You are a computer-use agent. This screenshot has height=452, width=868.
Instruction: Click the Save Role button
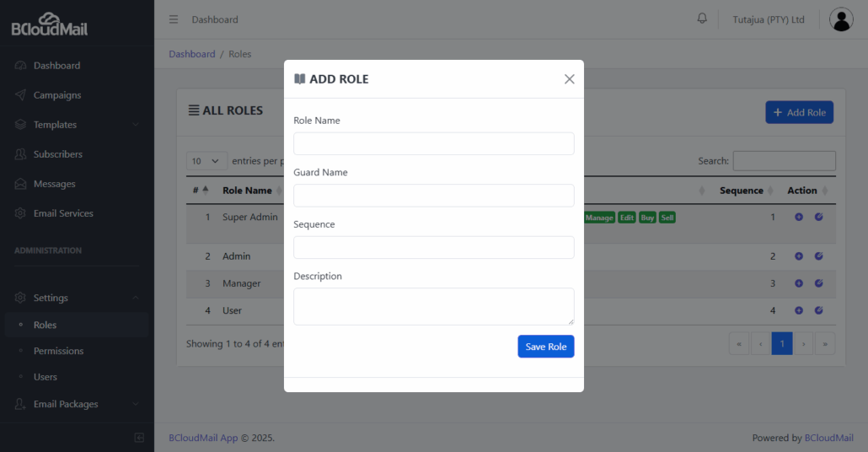546,347
